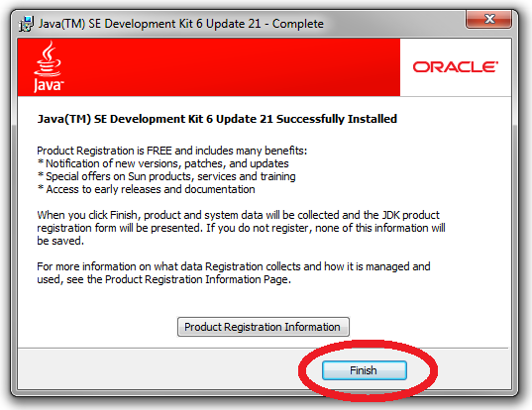
Task: Click the 'Notification of new versions' bullet
Action: (163, 163)
